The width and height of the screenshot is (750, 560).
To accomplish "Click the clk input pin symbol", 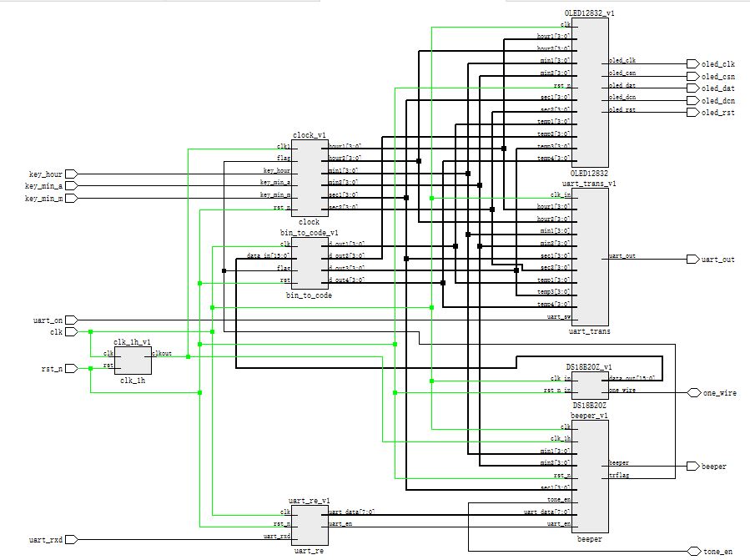I will point(71,331).
